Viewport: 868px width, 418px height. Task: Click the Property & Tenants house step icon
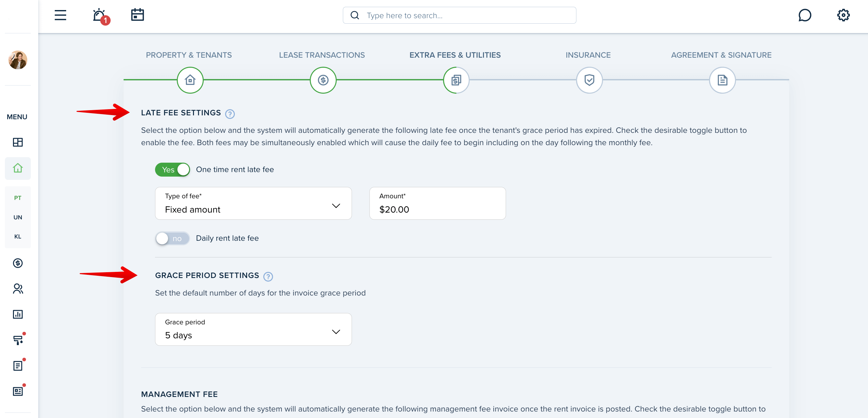coord(190,80)
